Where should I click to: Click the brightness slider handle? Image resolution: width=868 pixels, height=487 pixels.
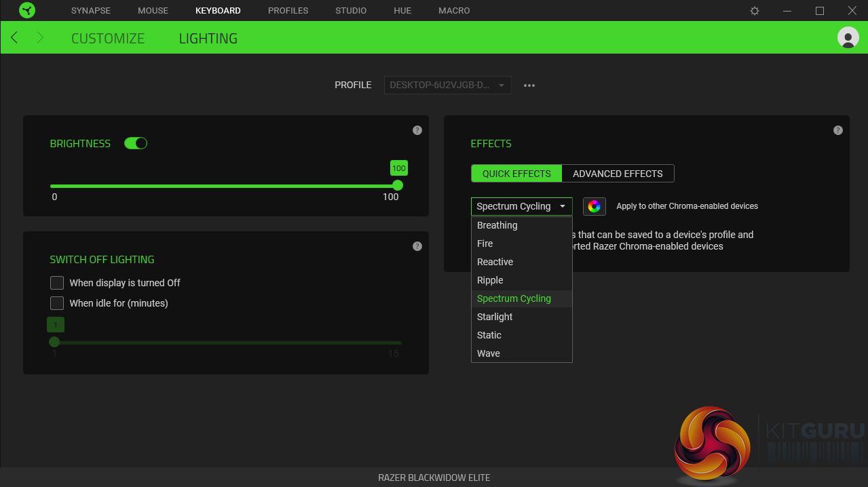point(398,185)
